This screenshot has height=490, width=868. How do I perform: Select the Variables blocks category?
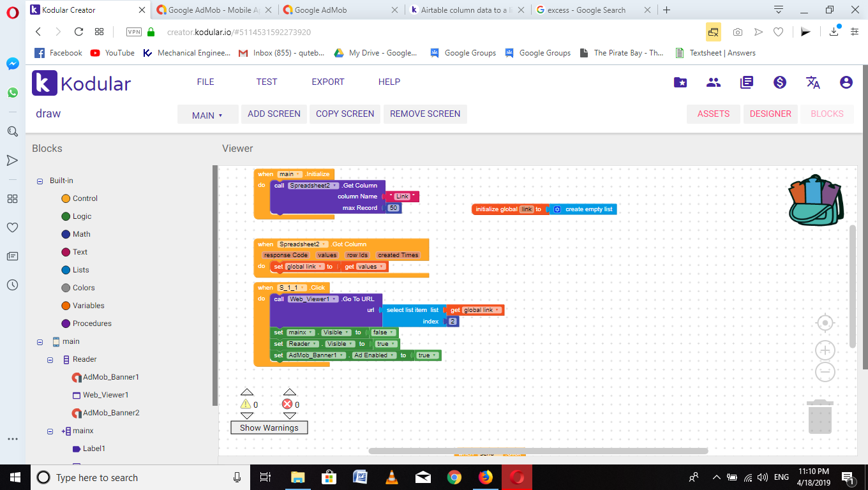[82, 306]
